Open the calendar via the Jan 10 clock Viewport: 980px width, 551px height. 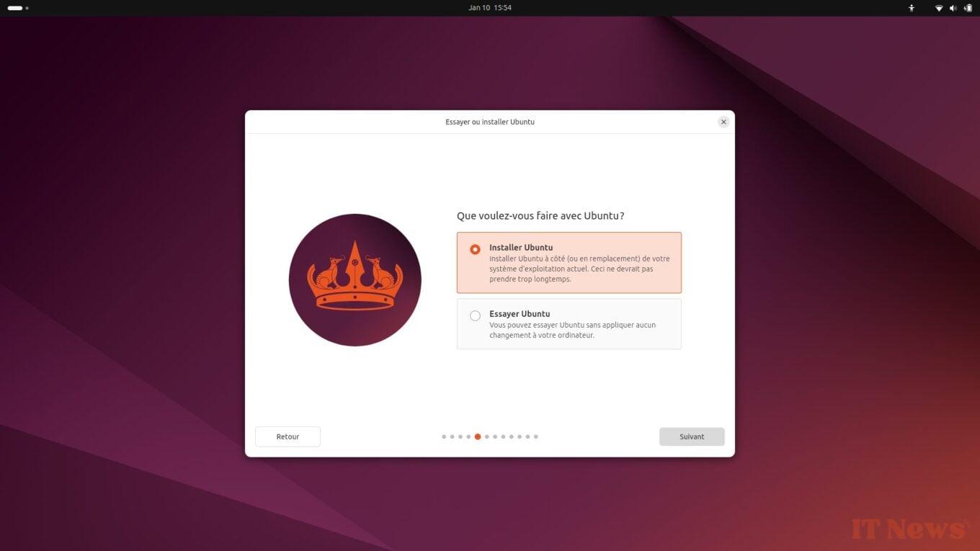[479, 7]
